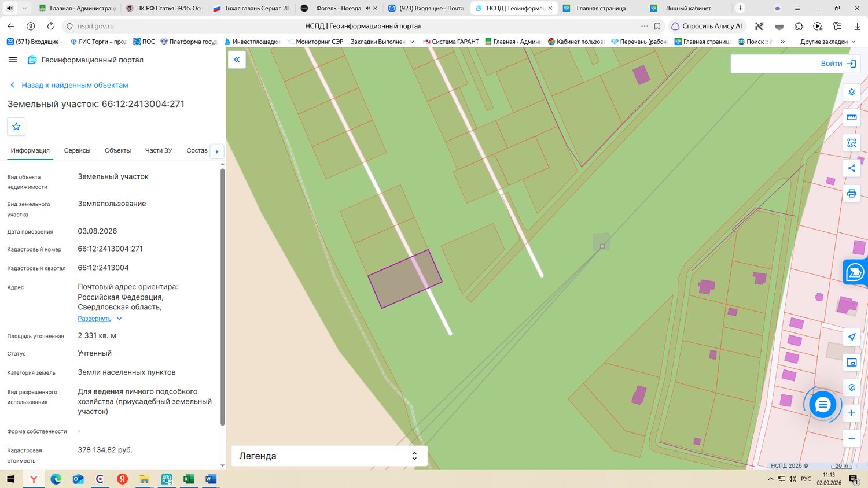Open the Windows Start menu
The height and width of the screenshot is (488, 868).
click(x=10, y=479)
